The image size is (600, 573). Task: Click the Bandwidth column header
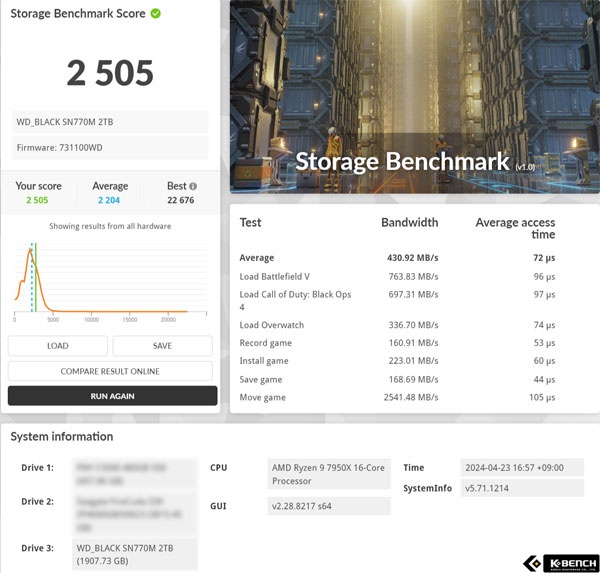pos(410,222)
